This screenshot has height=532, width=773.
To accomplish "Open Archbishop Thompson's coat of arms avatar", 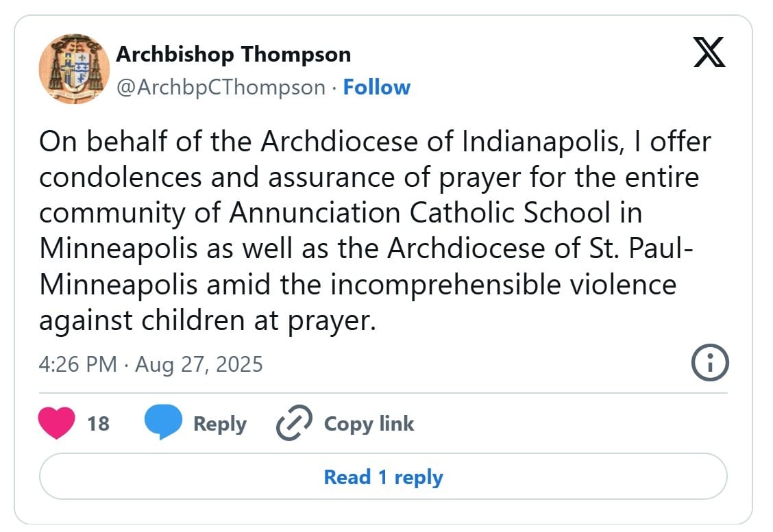I will coord(75,69).
